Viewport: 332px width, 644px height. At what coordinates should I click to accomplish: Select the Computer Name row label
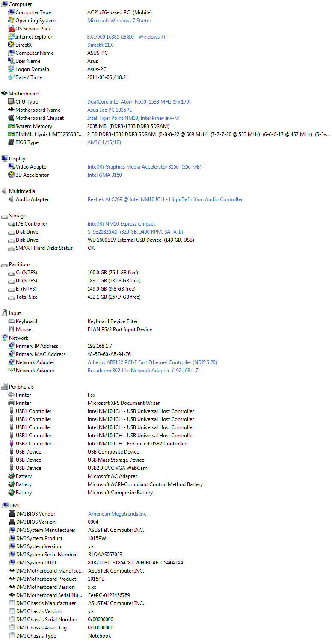click(x=35, y=53)
